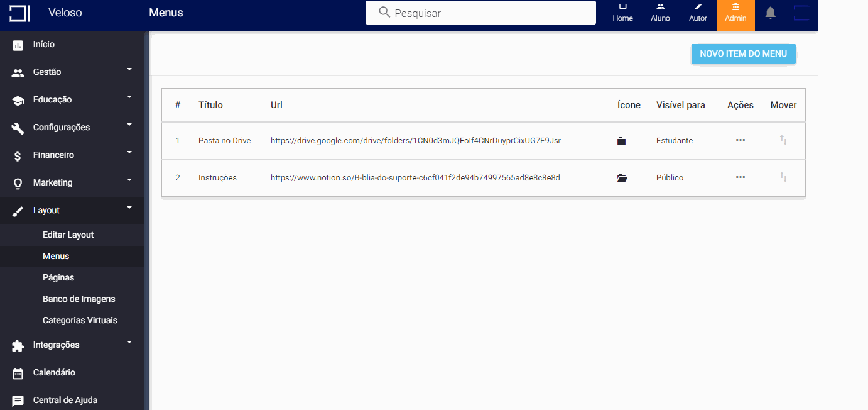Click the Google Drive folder URL

pyautogui.click(x=416, y=141)
